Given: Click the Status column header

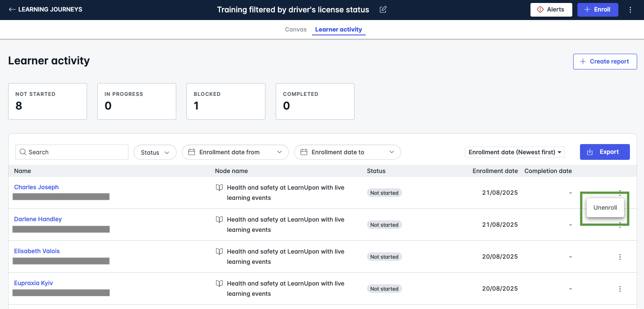Looking at the screenshot, I should click(376, 171).
